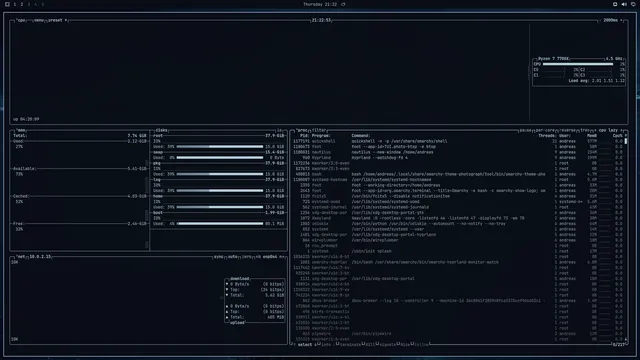Select the nautilus process row

point(457,152)
